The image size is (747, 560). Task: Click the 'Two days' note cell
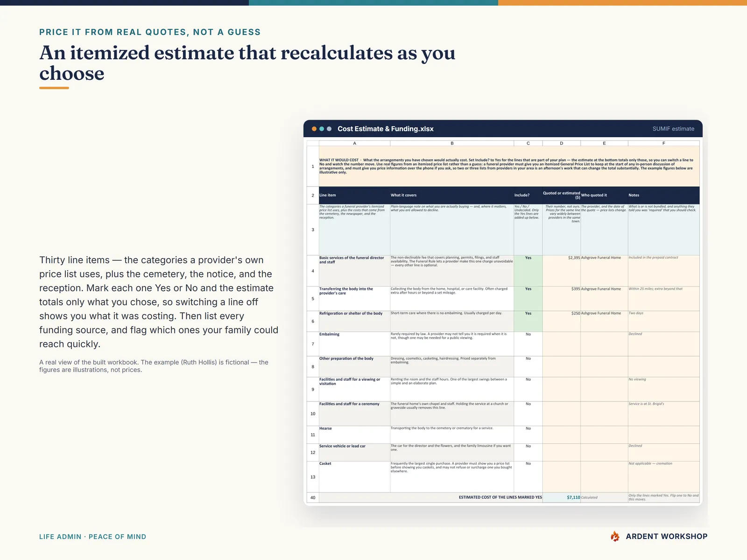point(663,321)
